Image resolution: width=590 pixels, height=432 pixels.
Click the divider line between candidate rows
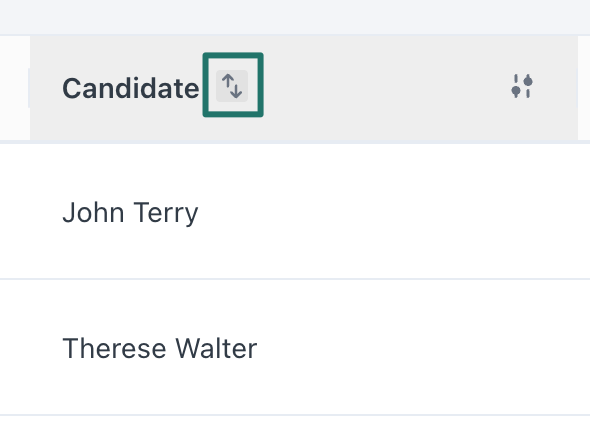295,279
